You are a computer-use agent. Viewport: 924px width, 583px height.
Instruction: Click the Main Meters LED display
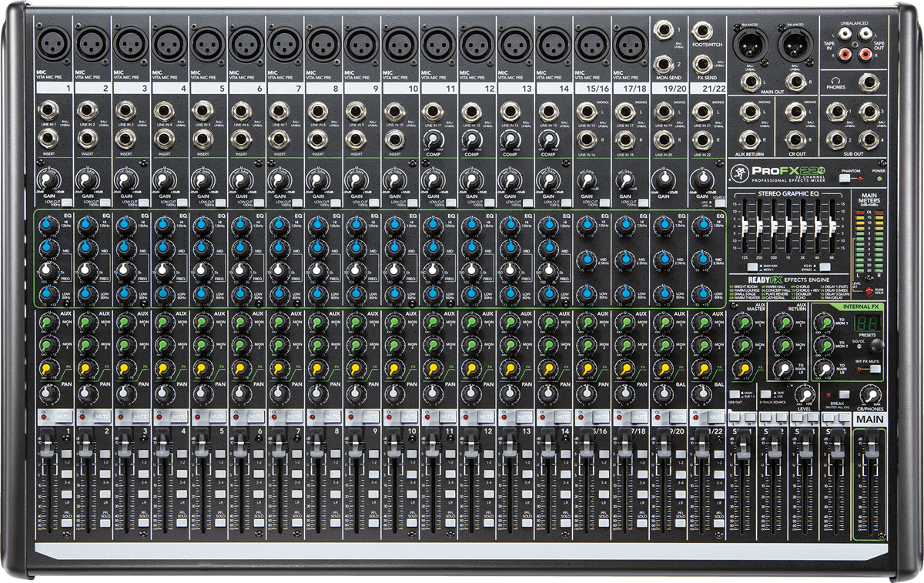click(871, 240)
